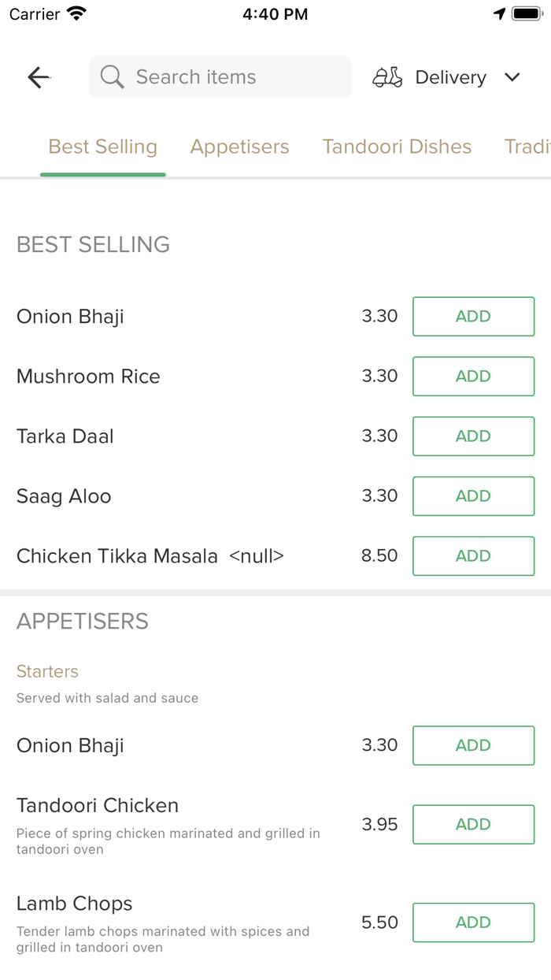
Task: Expand the Delivery dropdown chevron
Action: pos(512,77)
